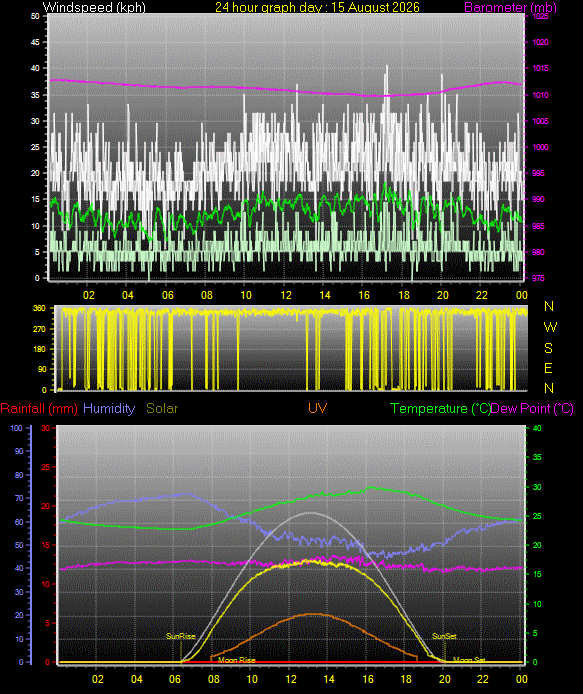Select the magenta "Dew Point (°C)" legend label
Screen dimensions: 583x694
[x=532, y=408]
